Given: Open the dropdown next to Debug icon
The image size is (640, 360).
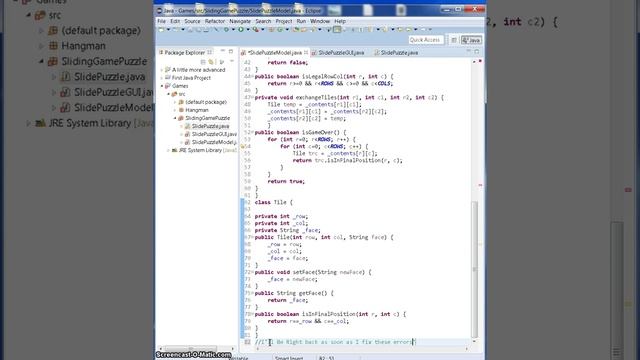Looking at the screenshot, I should [x=233, y=29].
